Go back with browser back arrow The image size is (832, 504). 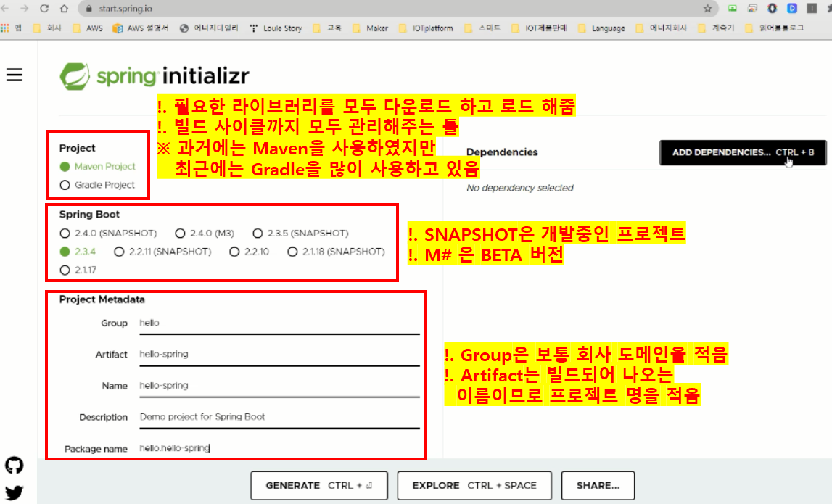[5, 9]
